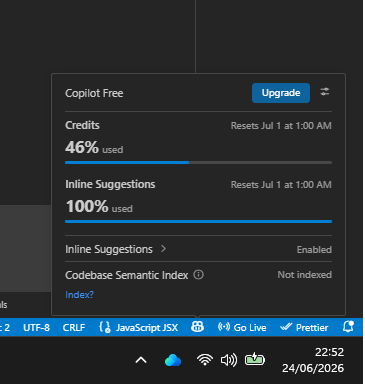This screenshot has width=365, height=385.
Task: Click the date 24/06/2026
Action: click(x=313, y=368)
